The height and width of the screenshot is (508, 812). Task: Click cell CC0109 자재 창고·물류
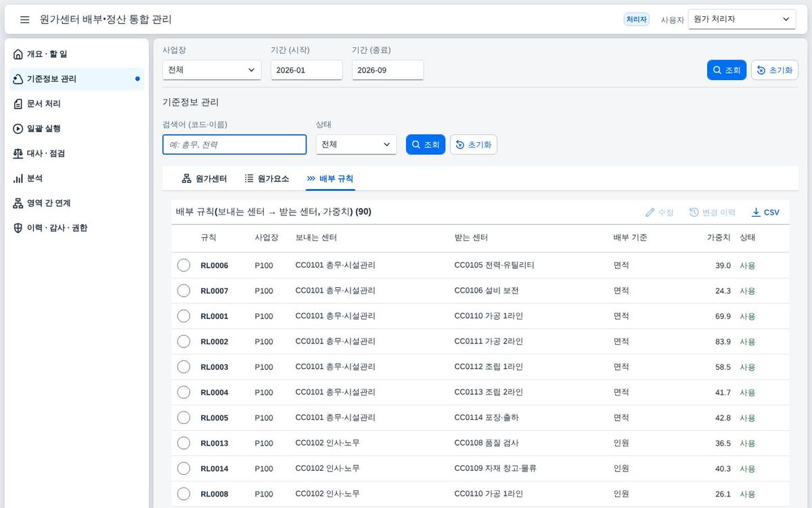tap(495, 469)
